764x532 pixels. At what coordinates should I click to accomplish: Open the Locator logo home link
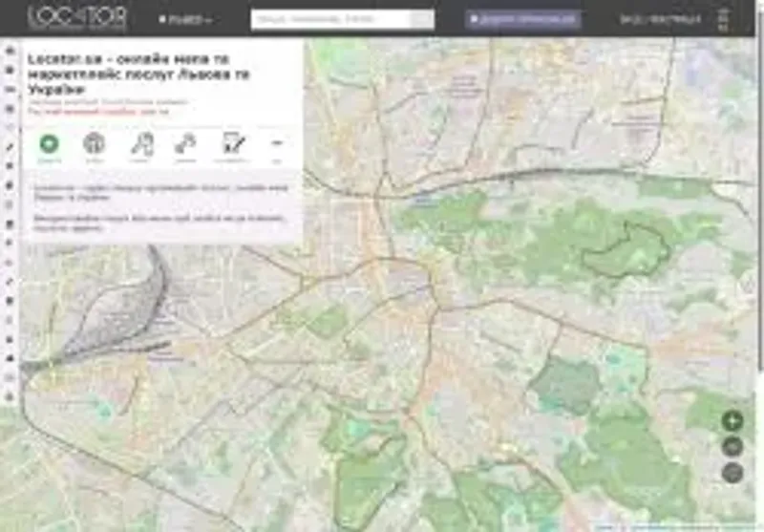(x=77, y=18)
